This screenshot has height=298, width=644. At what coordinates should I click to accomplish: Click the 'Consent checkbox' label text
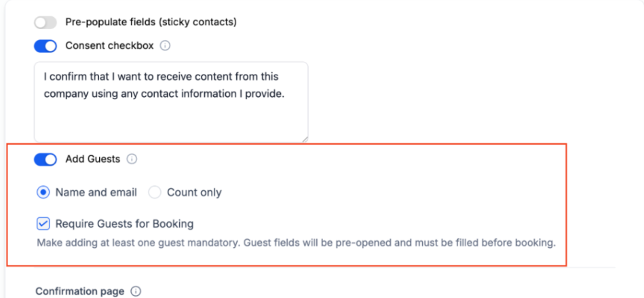click(109, 46)
